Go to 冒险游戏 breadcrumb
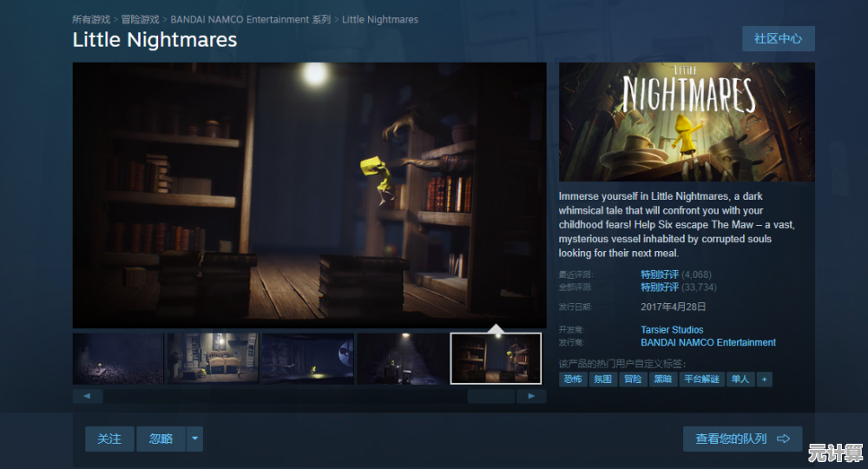The image size is (868, 469). click(140, 19)
